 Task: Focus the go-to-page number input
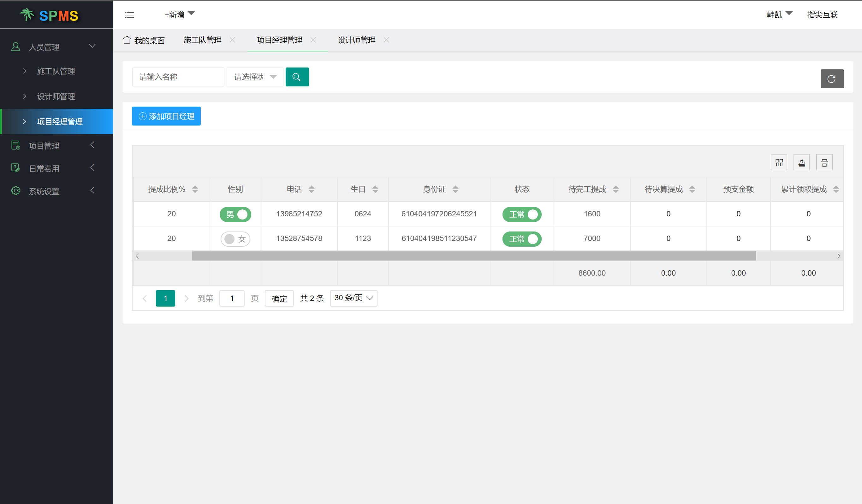[232, 298]
